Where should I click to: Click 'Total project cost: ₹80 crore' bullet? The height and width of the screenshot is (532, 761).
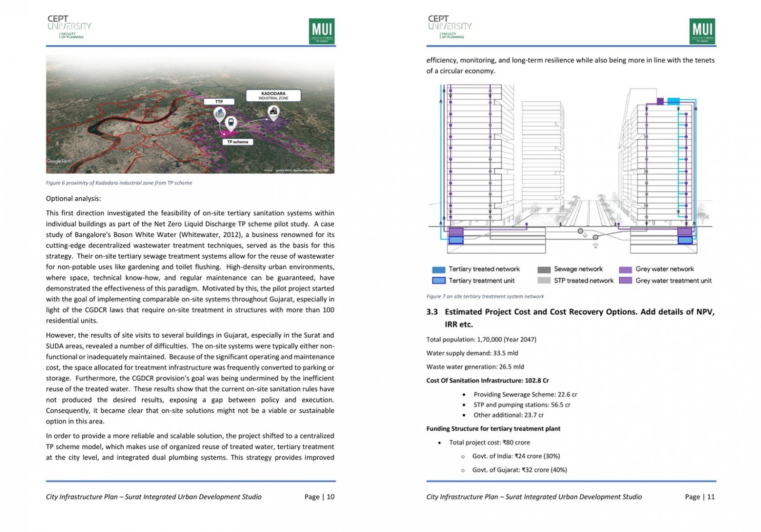(489, 443)
